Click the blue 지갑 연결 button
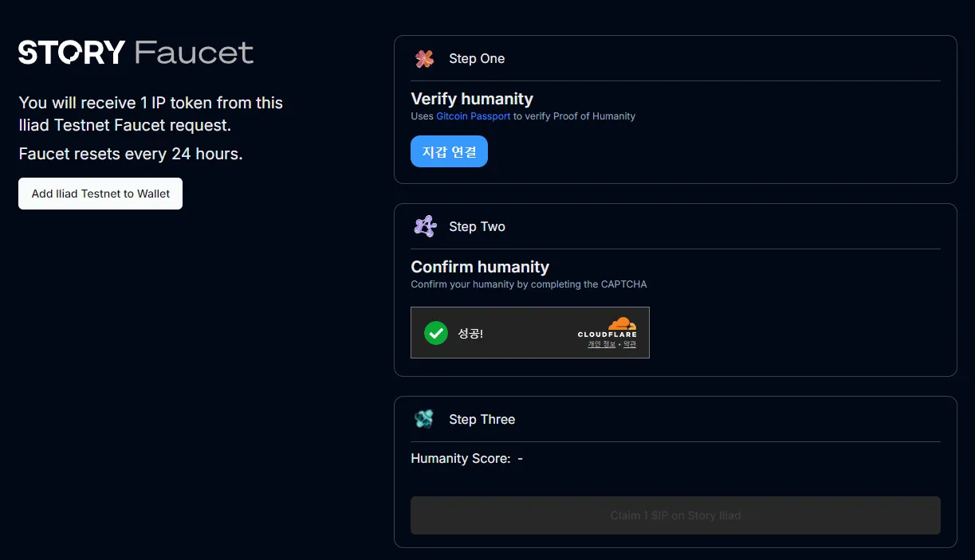This screenshot has height=560, width=975. pos(449,151)
